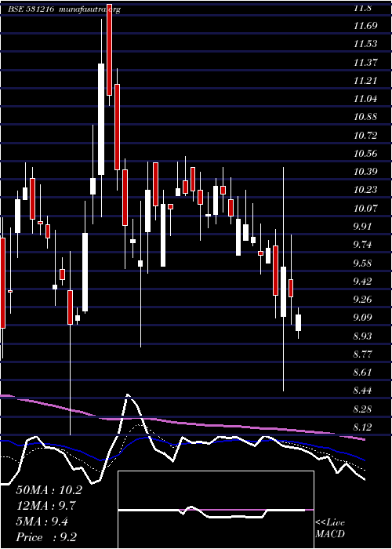Screen dimensions: 392x549
Task: Click the 10.23 price axis label
Action: click(365, 190)
